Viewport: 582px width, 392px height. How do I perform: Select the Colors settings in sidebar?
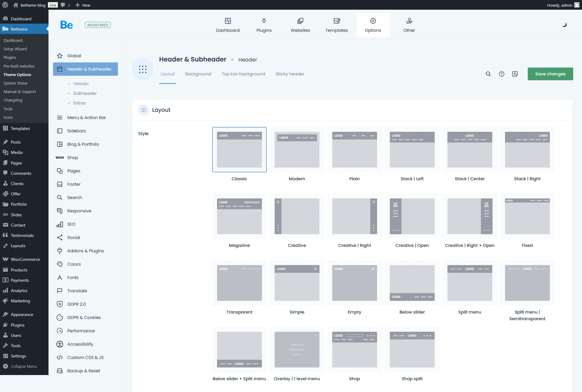(x=74, y=264)
